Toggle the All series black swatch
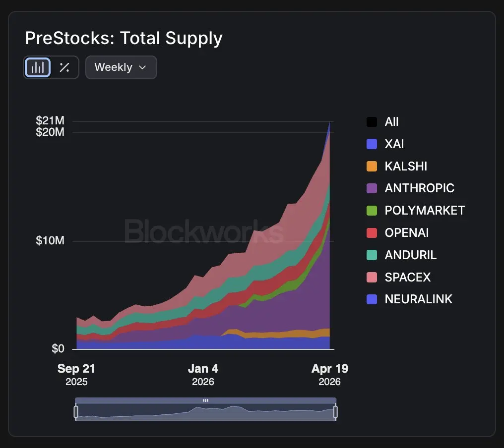Viewport: 504px width, 448px height. point(372,122)
